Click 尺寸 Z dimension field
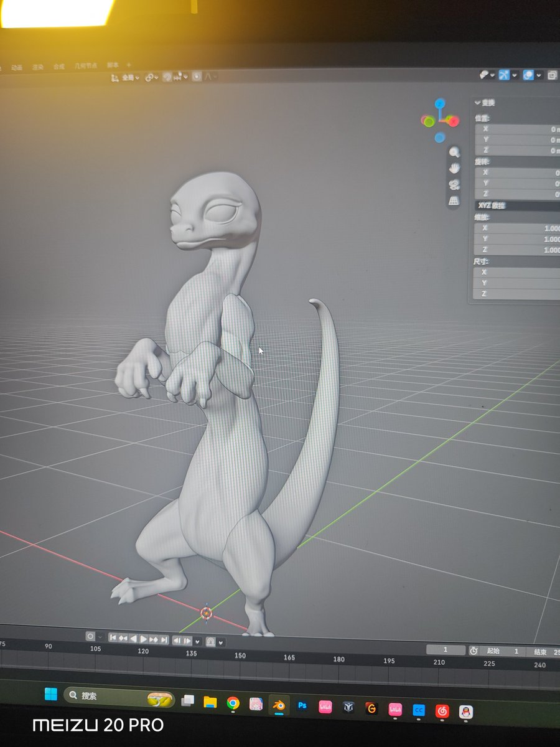The width and height of the screenshot is (560, 747). 518,294
